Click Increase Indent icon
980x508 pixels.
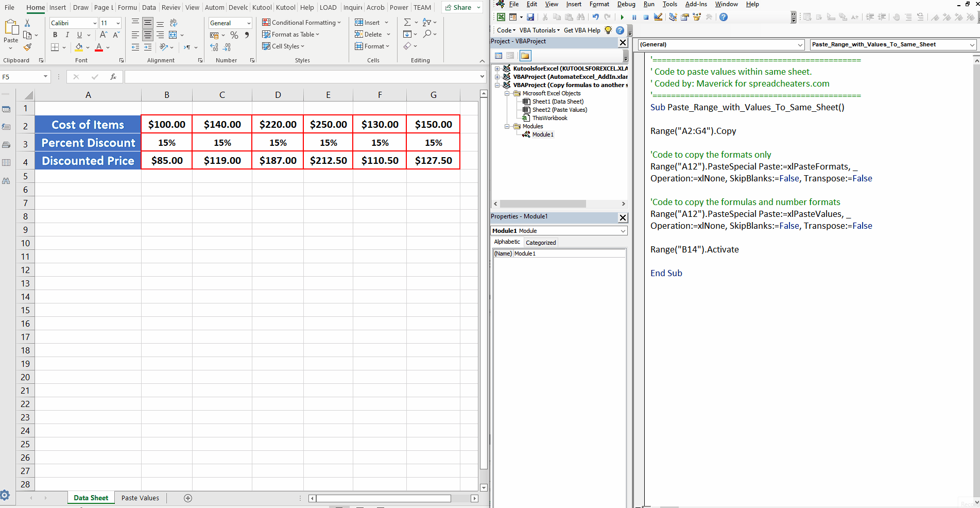(x=148, y=47)
